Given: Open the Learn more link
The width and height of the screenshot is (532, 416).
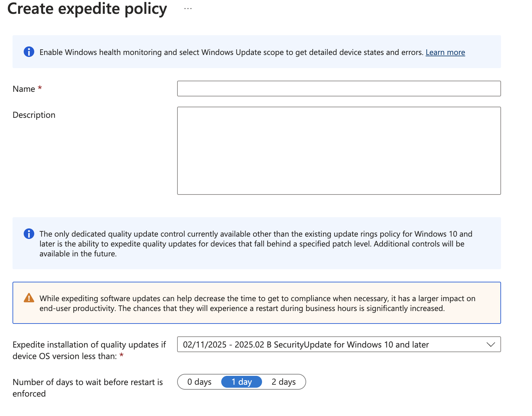Looking at the screenshot, I should [445, 52].
